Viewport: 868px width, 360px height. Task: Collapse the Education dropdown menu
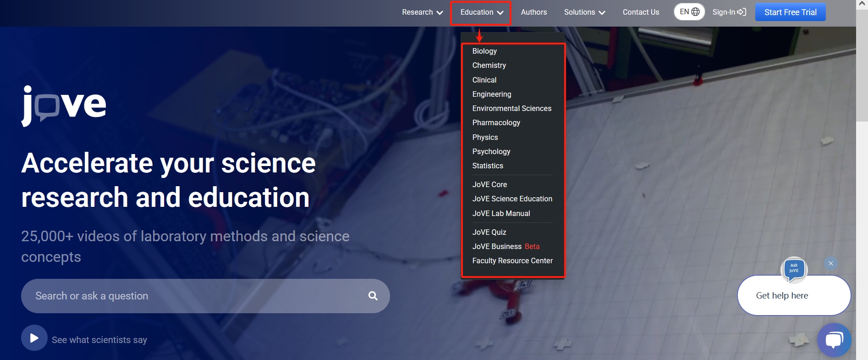pyautogui.click(x=481, y=12)
